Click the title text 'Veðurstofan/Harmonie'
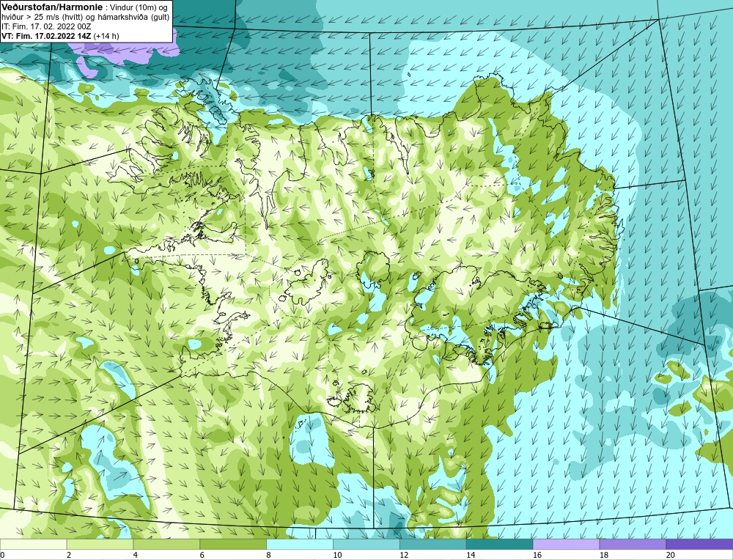The height and width of the screenshot is (560, 733). tap(51, 8)
